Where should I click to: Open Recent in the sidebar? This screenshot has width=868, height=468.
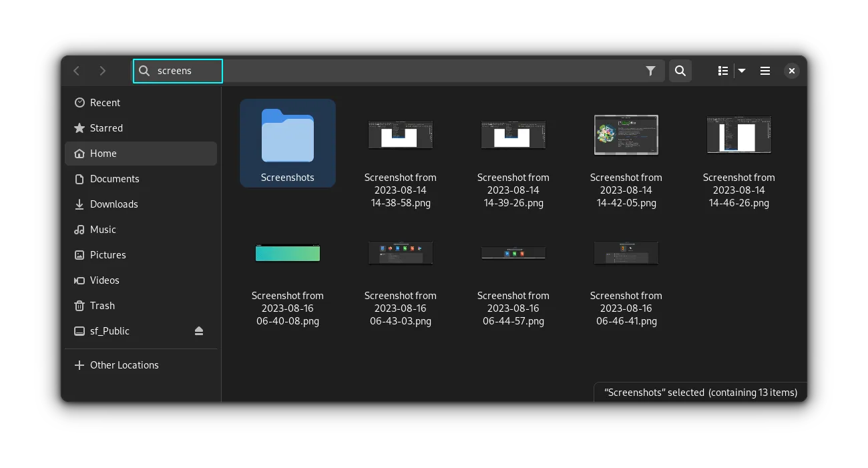(105, 103)
